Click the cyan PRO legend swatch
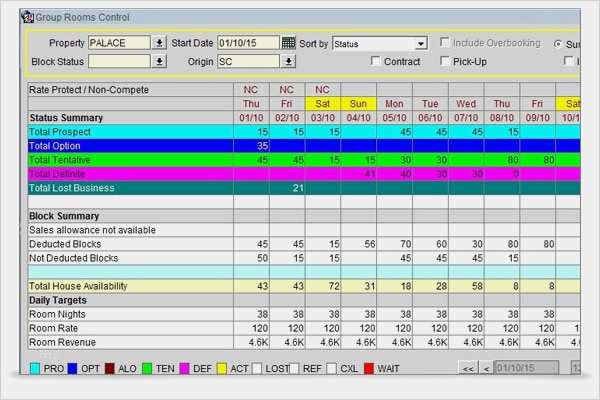 (35, 369)
